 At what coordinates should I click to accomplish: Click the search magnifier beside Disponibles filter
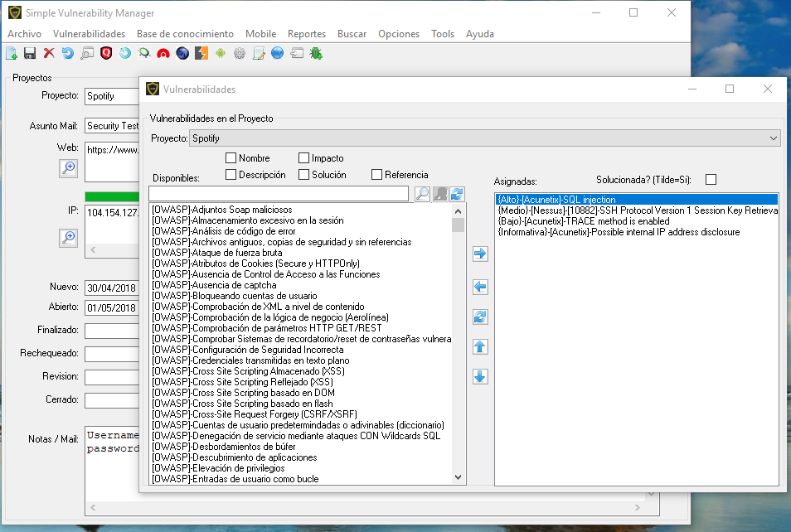(422, 194)
